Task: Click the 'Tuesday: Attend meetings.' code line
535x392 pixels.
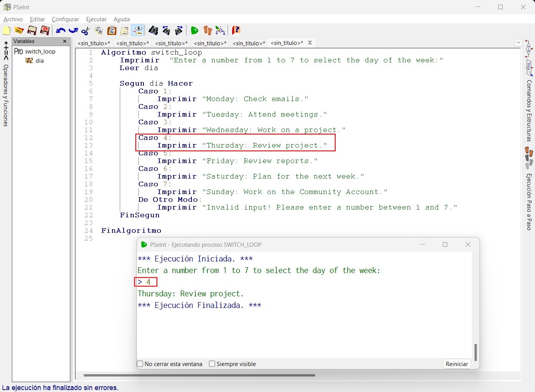Action: [x=242, y=114]
